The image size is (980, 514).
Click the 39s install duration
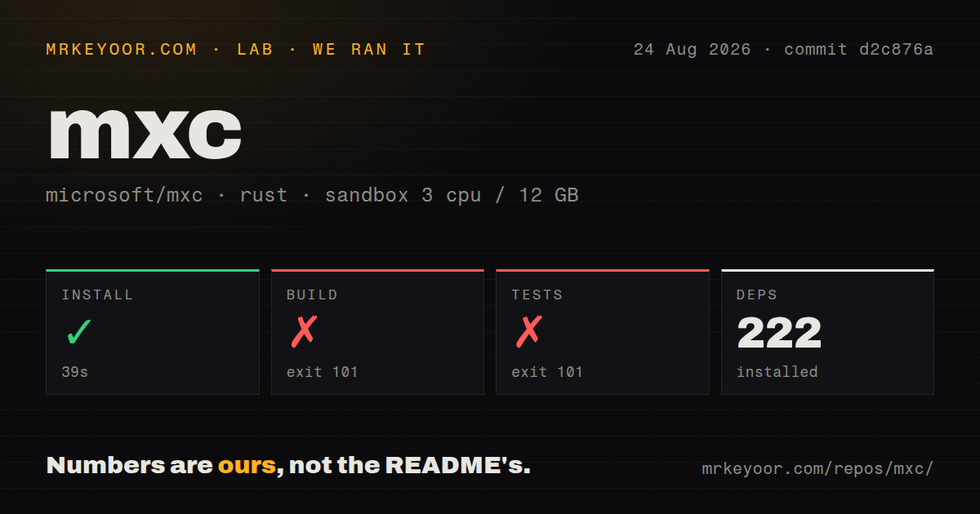point(74,372)
